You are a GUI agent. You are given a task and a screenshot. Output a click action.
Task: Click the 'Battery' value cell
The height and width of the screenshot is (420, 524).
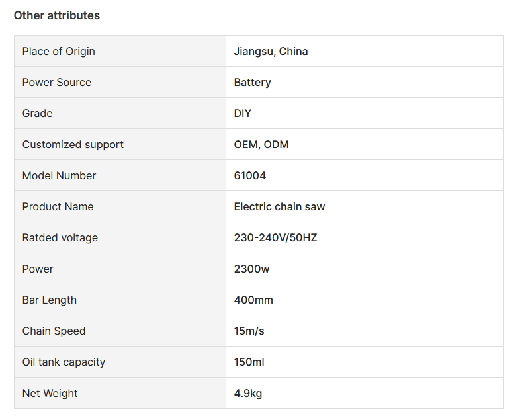[x=252, y=82]
